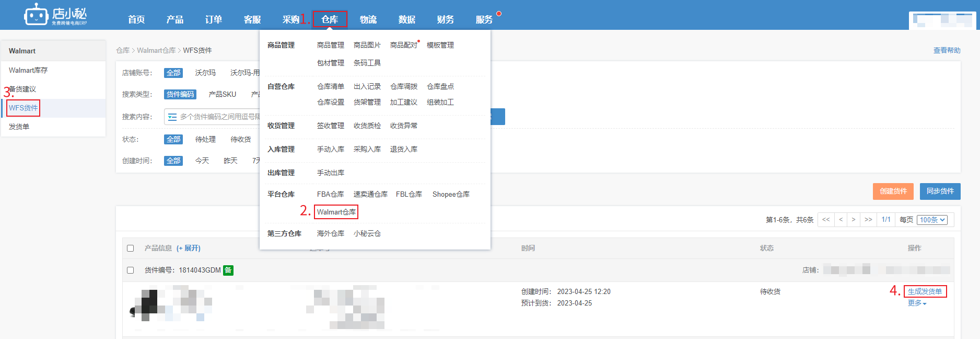Open the 查看帮助 help link

pos(947,50)
